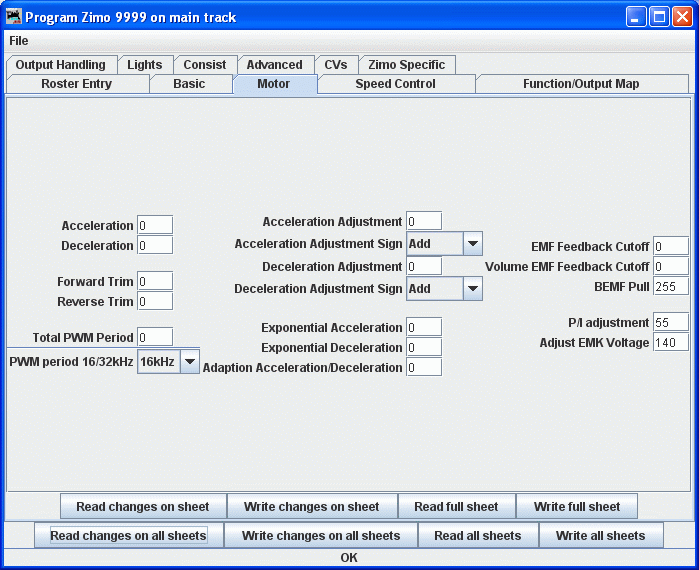Click the Exponential Deceleration field
The width and height of the screenshot is (699, 570).
424,347
